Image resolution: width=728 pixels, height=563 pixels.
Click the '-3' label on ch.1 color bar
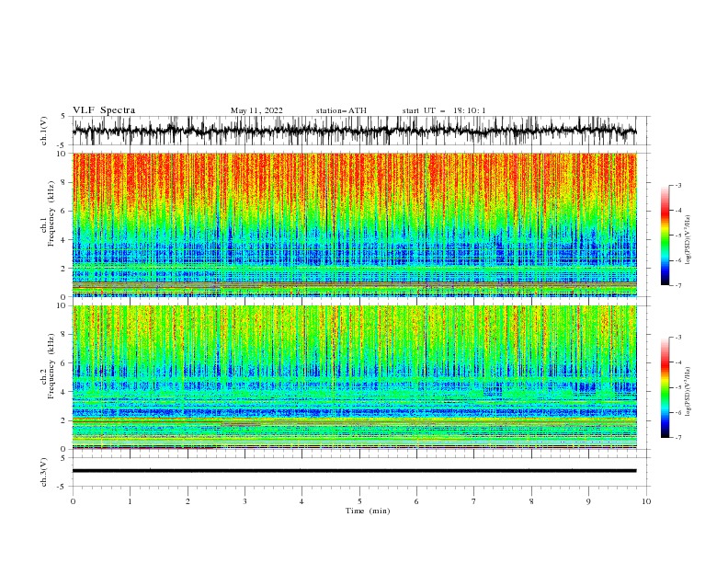(678, 185)
